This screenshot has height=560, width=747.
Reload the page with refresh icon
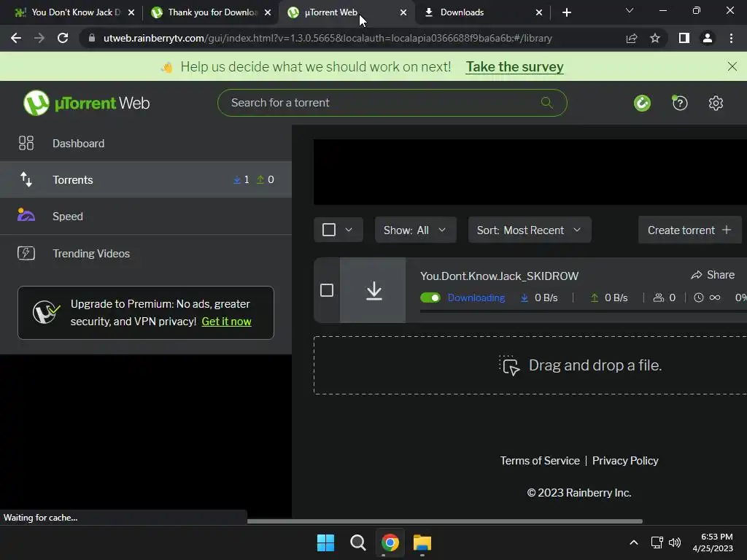tap(63, 38)
